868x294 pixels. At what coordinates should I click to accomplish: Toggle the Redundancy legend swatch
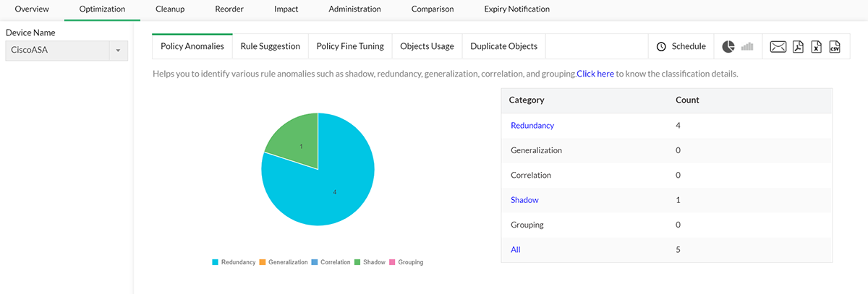pos(215,262)
